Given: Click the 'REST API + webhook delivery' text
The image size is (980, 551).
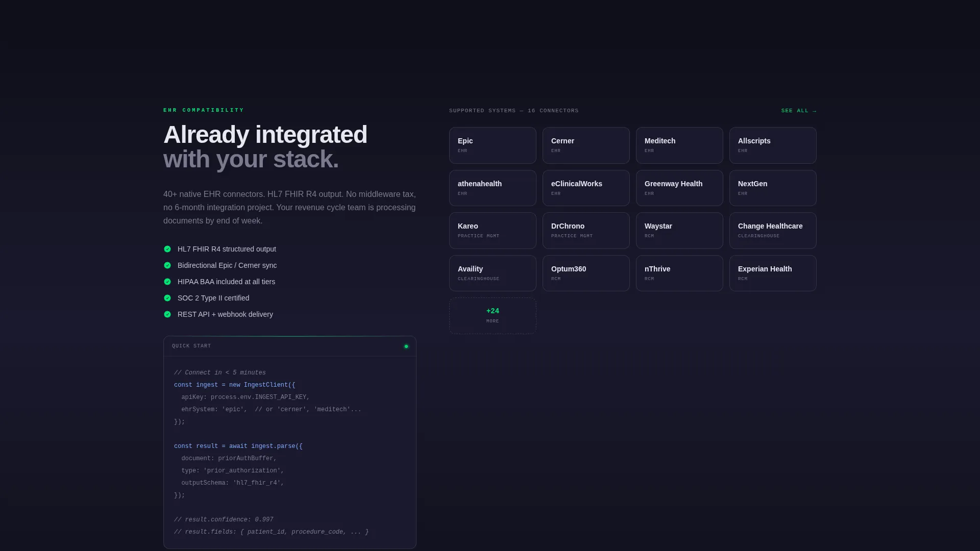Looking at the screenshot, I should click(x=225, y=314).
